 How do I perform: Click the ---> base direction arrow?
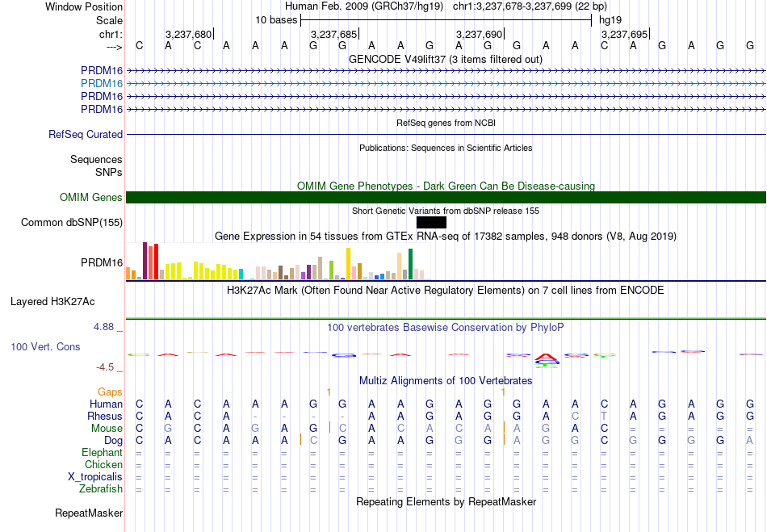[114, 47]
